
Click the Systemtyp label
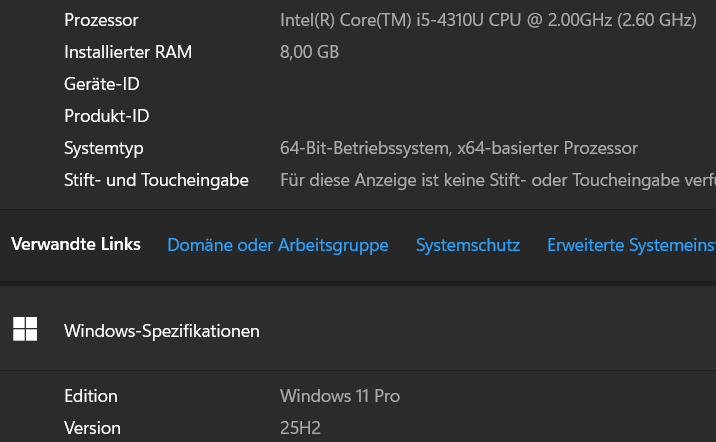tap(104, 148)
